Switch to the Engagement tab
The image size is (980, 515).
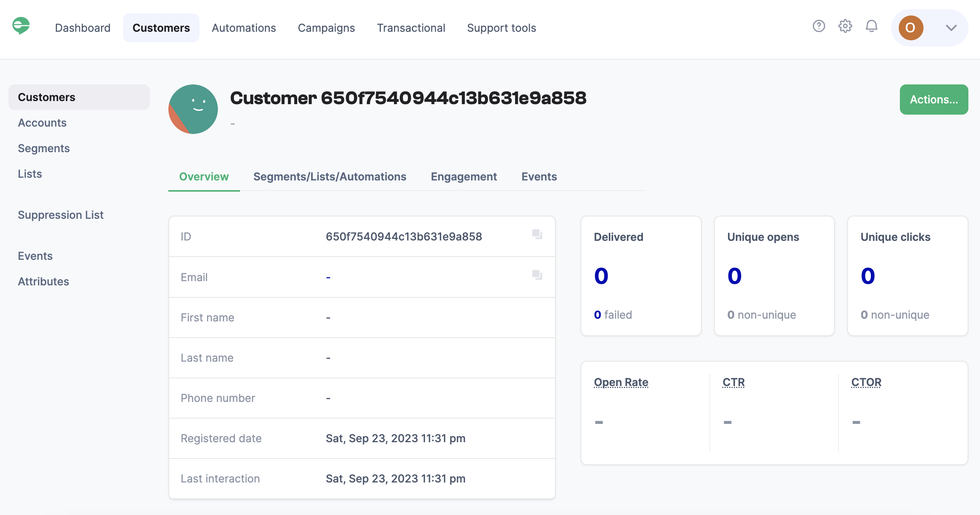pyautogui.click(x=464, y=177)
